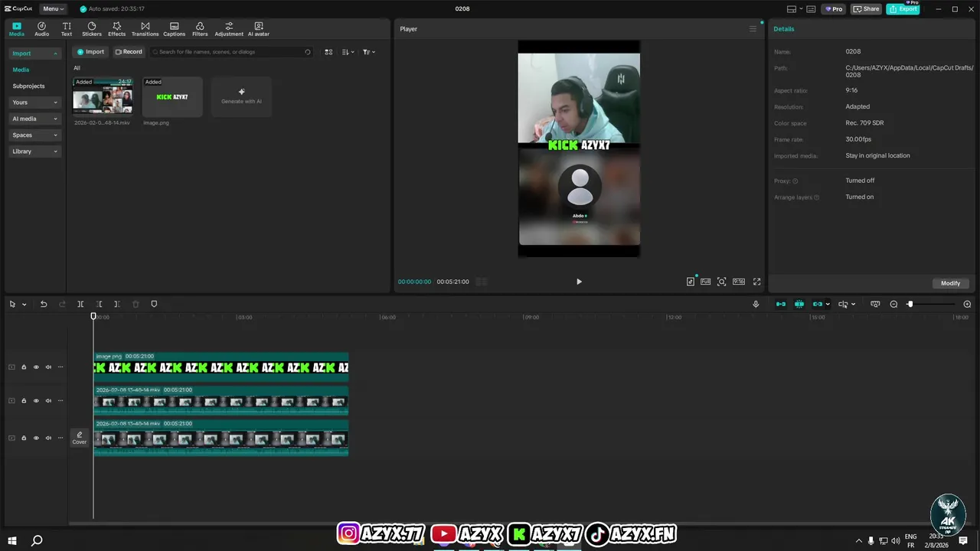Screen dimensions: 980x551
Task: Toggle linkage button in timeline toolbar
Action: (818, 304)
